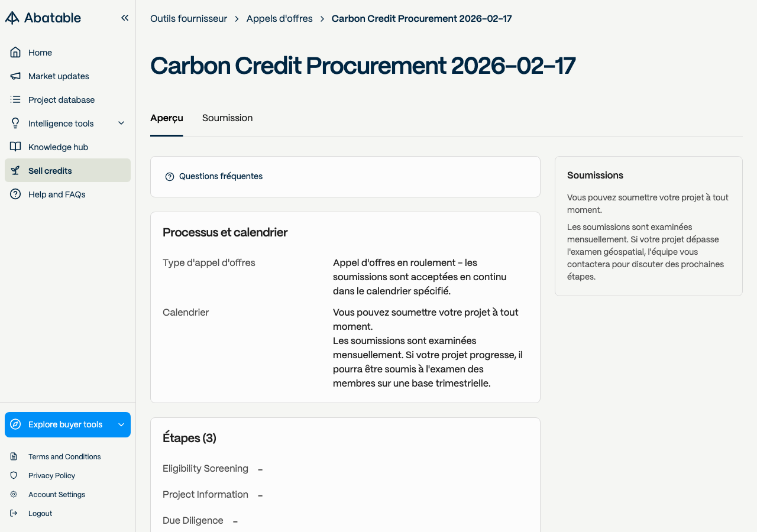Select the Aperçu tab
Screen dimensions: 757x532
point(167,118)
